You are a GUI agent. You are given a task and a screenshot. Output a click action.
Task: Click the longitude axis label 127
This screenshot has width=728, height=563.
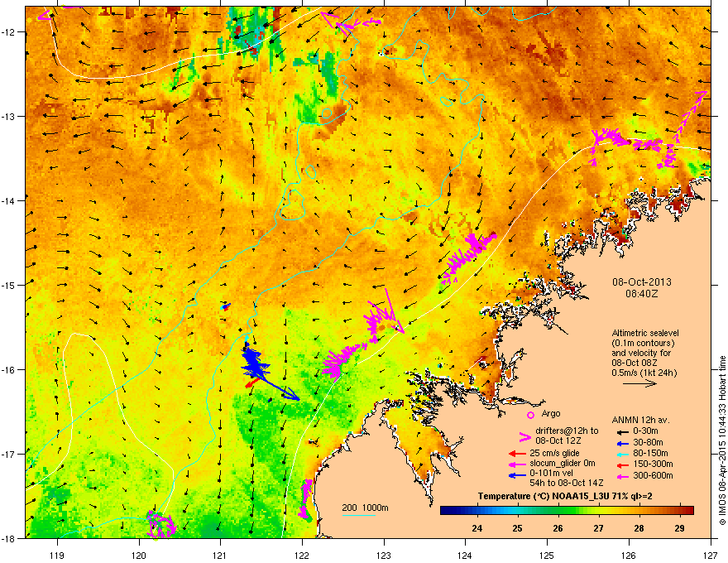click(x=711, y=555)
